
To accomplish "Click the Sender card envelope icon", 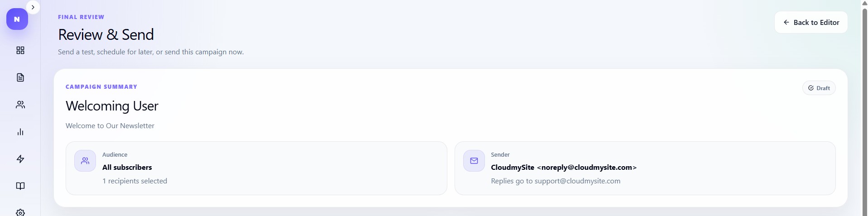I will pyautogui.click(x=474, y=161).
